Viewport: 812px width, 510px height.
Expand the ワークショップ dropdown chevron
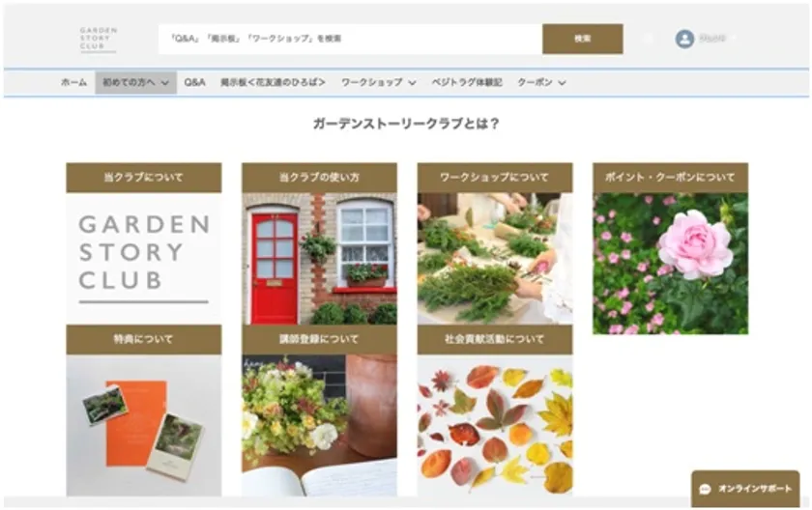tap(412, 83)
